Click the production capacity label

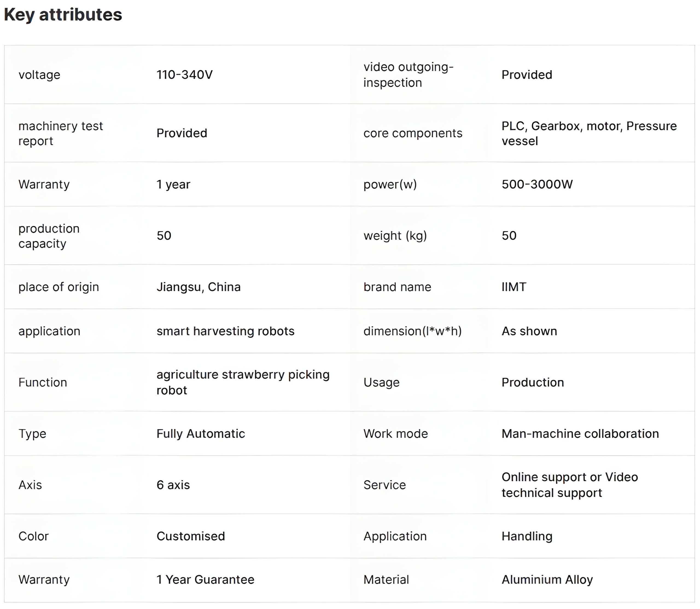(x=49, y=236)
